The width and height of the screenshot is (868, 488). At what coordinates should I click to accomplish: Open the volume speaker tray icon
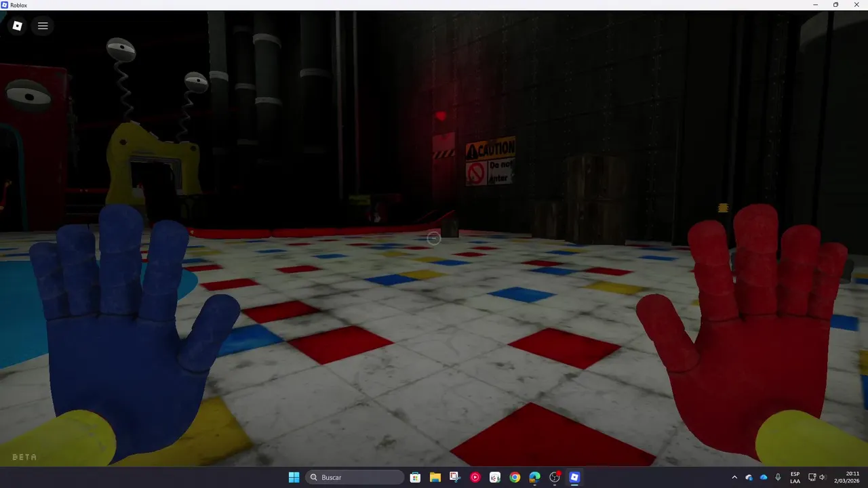coord(822,477)
